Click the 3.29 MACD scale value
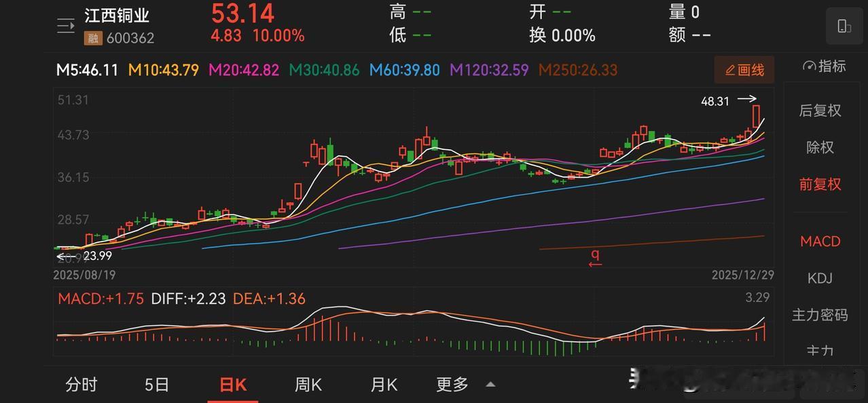 tap(757, 297)
